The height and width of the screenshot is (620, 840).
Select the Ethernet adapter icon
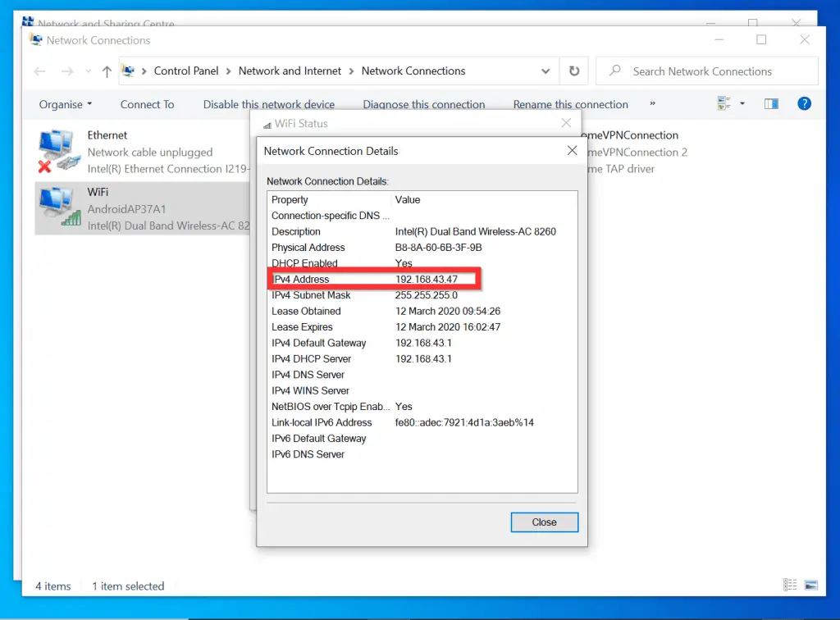pos(56,152)
